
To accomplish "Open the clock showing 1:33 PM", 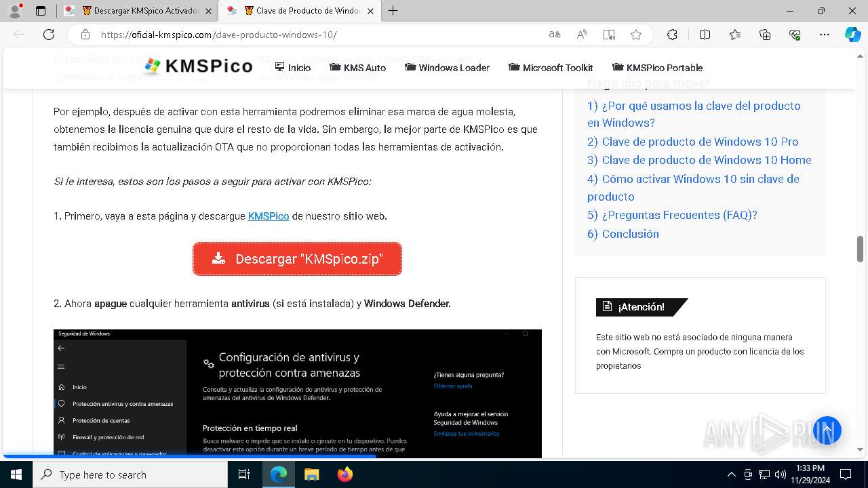I will (x=810, y=474).
